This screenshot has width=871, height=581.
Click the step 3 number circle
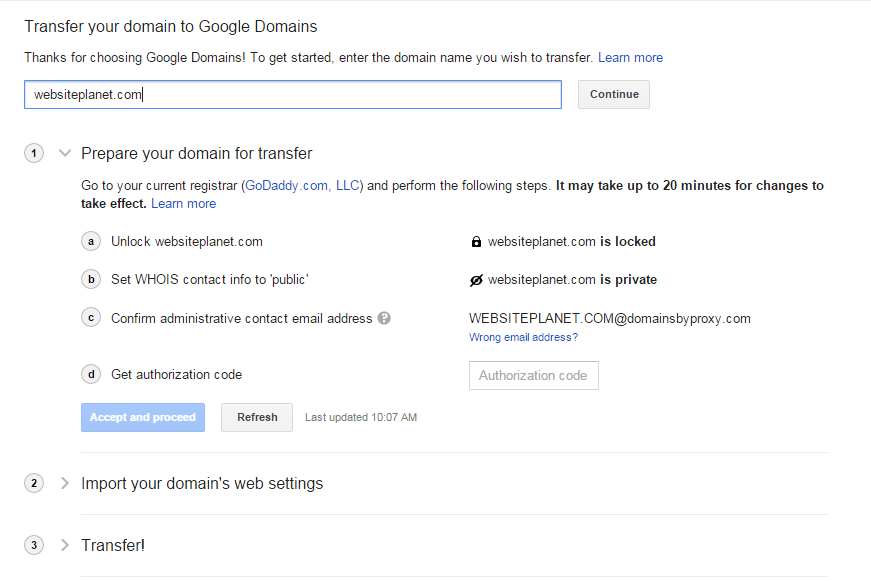point(34,545)
